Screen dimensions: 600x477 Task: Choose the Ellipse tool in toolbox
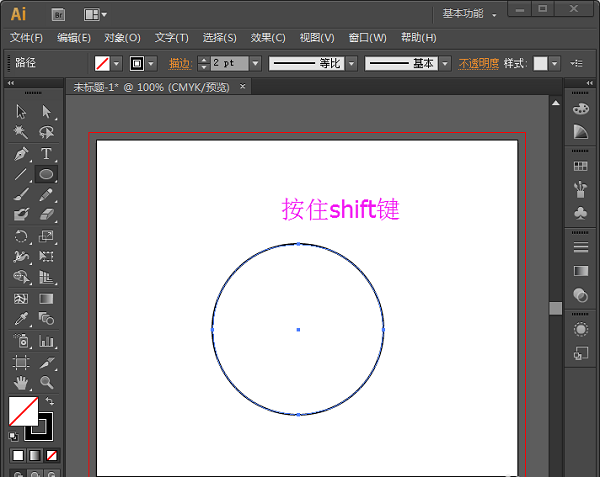46,174
